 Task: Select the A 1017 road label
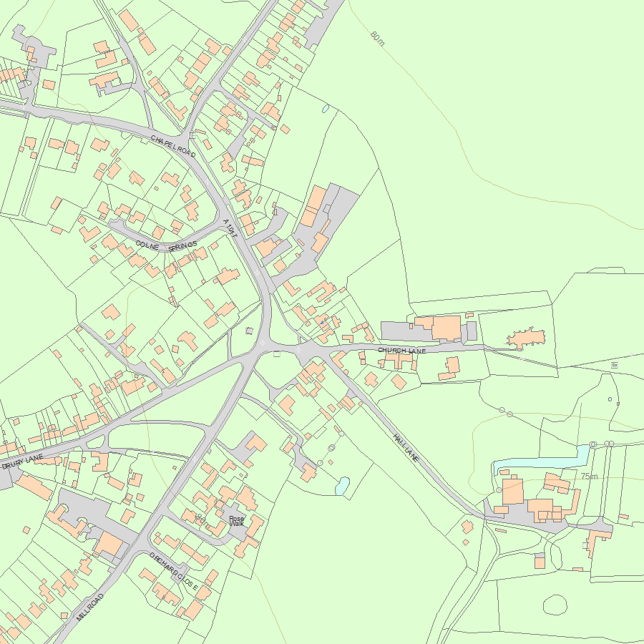[x=230, y=228]
